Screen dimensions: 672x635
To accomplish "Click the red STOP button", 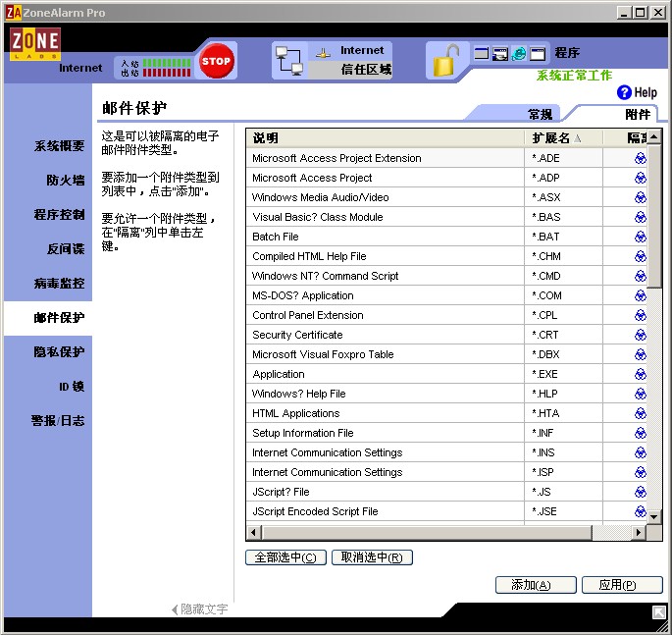I will click(217, 61).
